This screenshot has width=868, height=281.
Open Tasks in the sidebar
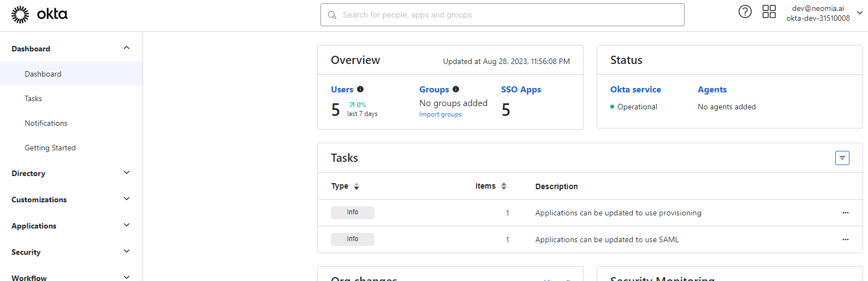33,98
